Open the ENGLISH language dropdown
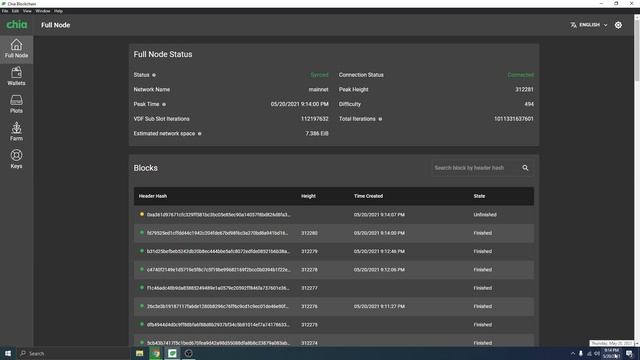This screenshot has width=640, height=360. pos(589,25)
